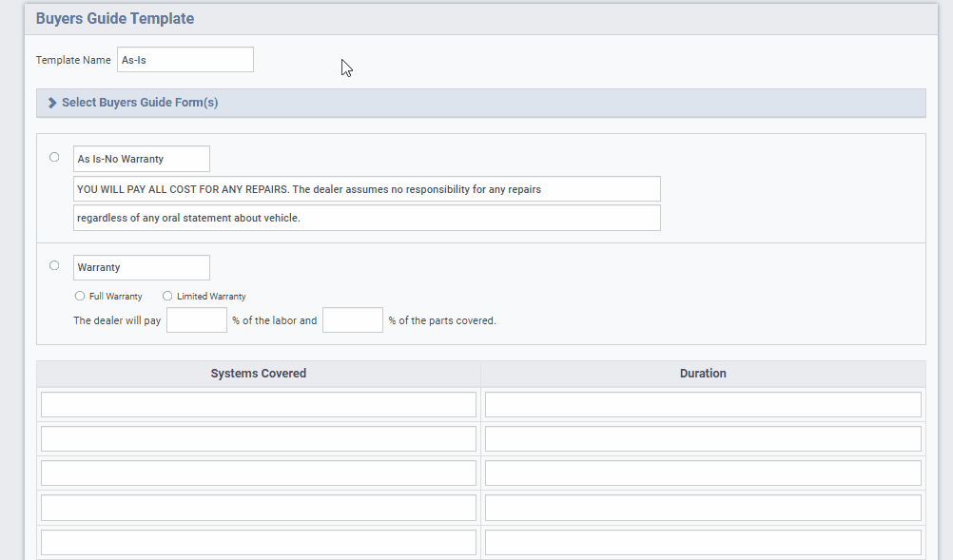This screenshot has height=560, width=953.
Task: Edit the As Is-No Warranty title field
Action: click(x=141, y=158)
